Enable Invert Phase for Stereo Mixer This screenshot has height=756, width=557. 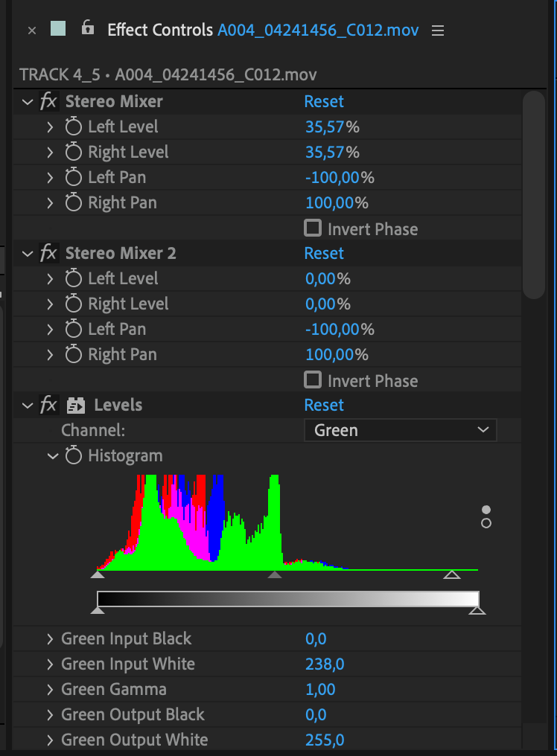(312, 228)
